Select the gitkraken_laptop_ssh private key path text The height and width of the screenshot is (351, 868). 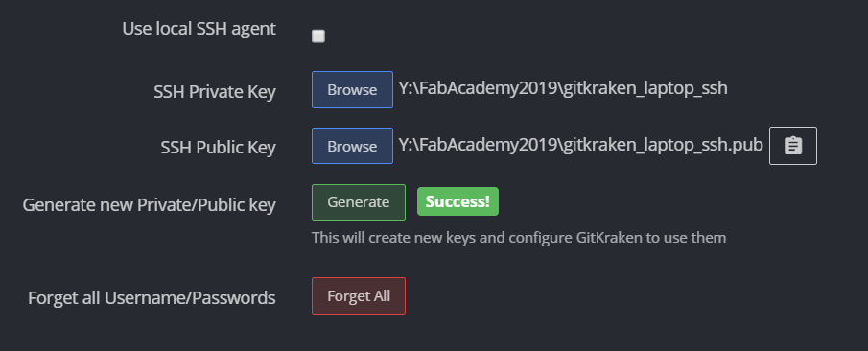point(563,88)
